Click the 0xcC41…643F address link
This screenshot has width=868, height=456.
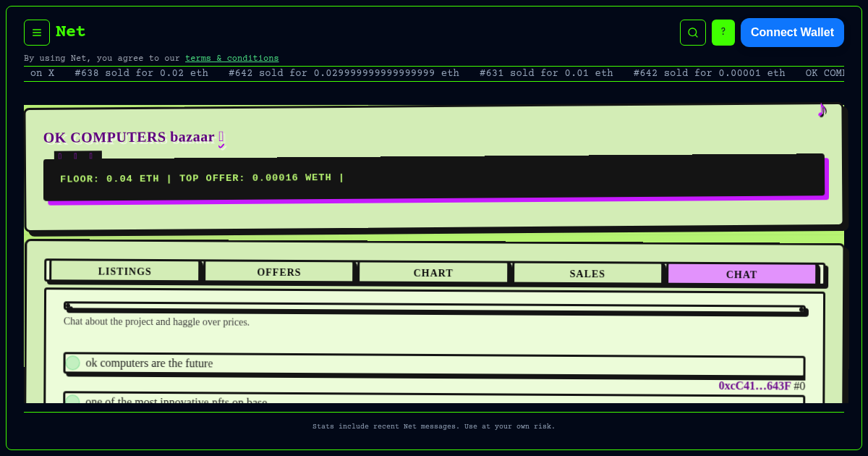click(x=754, y=386)
